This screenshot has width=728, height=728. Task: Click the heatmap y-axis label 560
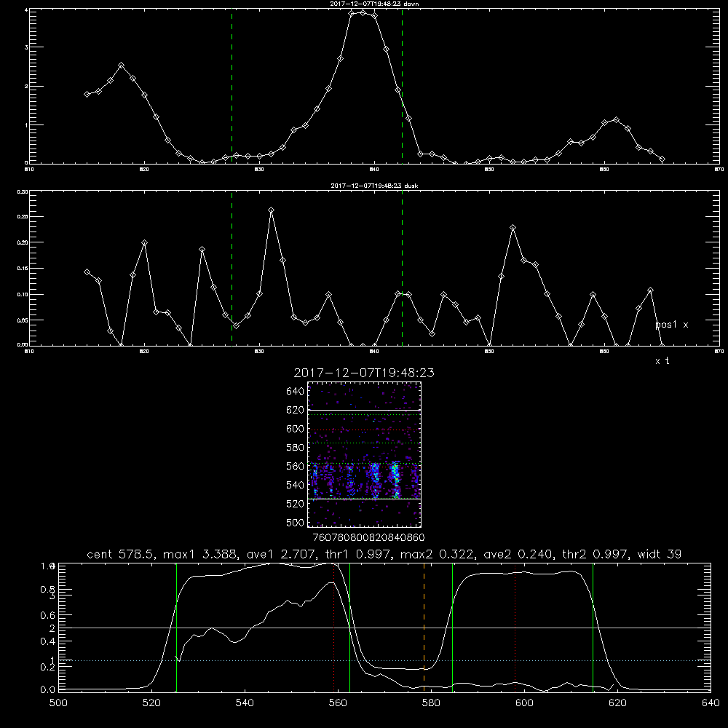coord(295,466)
